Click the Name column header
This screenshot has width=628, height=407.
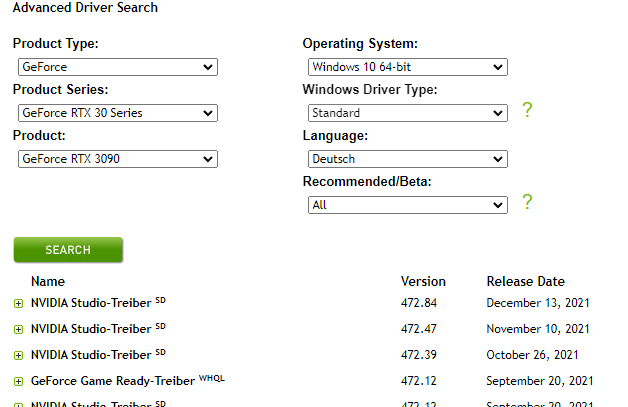click(x=48, y=281)
